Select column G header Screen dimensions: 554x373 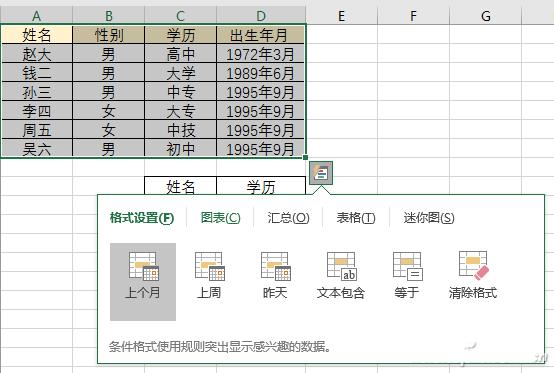485,16
